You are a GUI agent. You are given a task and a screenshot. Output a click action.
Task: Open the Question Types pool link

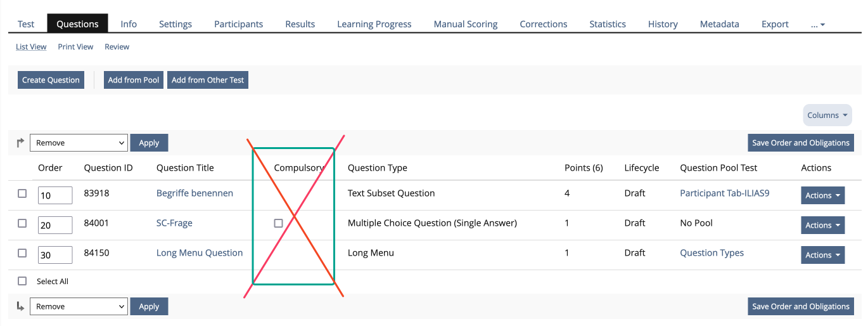[x=712, y=252]
